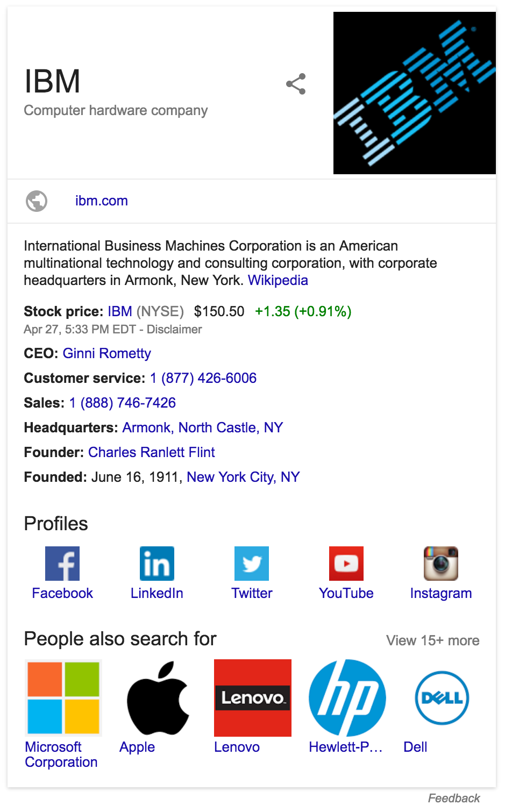Open founder Charles Ranlett Flint's page
Viewport: 512px width, 812px height.
point(151,452)
